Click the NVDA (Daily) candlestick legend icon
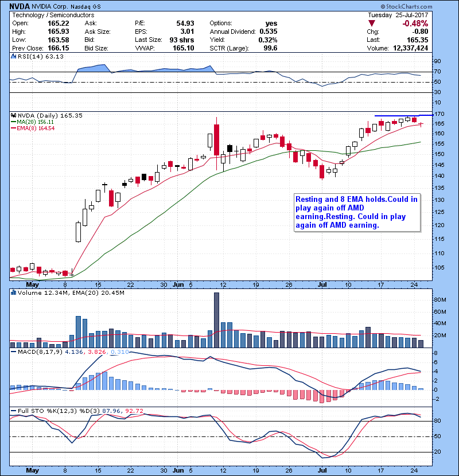Viewport: 459px width, 476px height. click(x=13, y=115)
